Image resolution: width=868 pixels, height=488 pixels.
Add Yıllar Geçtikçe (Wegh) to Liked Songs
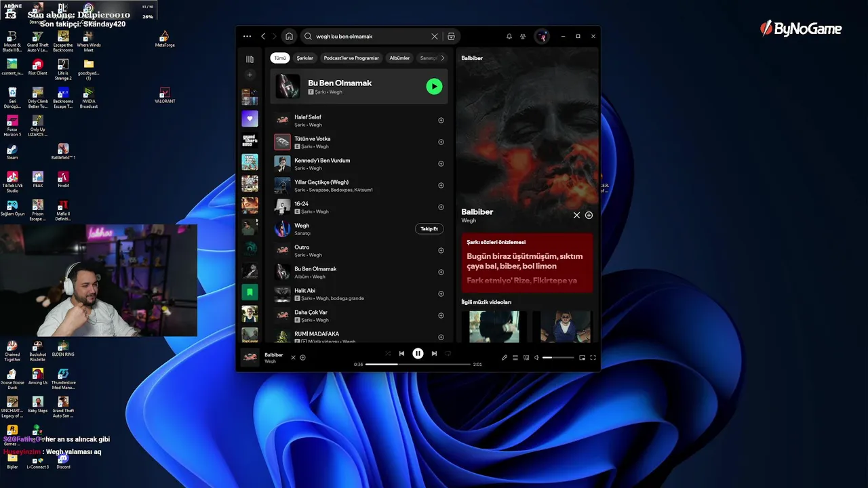coord(441,186)
